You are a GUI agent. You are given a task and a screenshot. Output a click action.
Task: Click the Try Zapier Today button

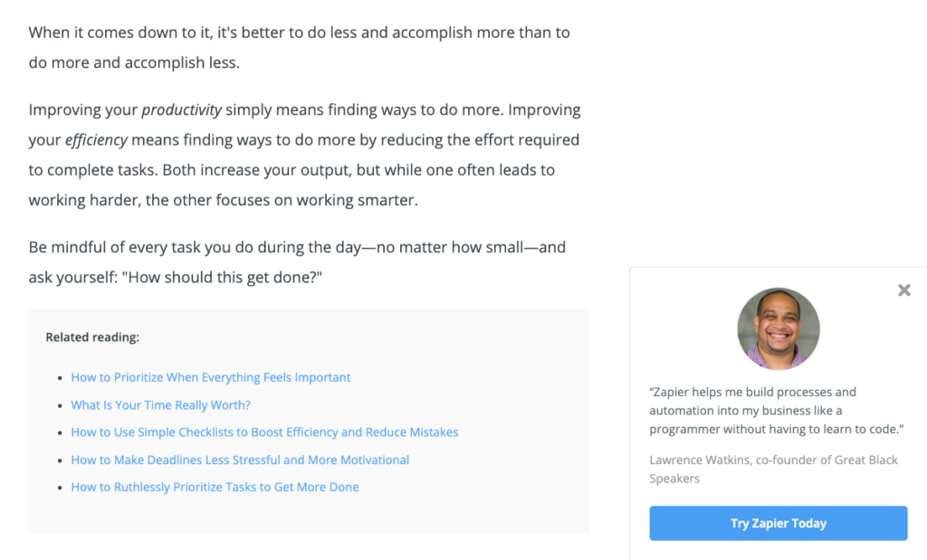[778, 523]
